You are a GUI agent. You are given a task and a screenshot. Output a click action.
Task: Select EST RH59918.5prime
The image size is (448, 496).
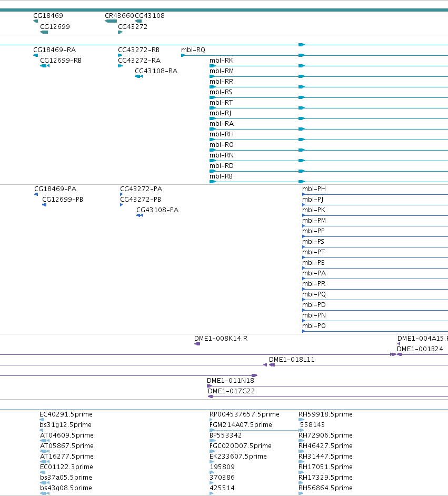(x=325, y=414)
